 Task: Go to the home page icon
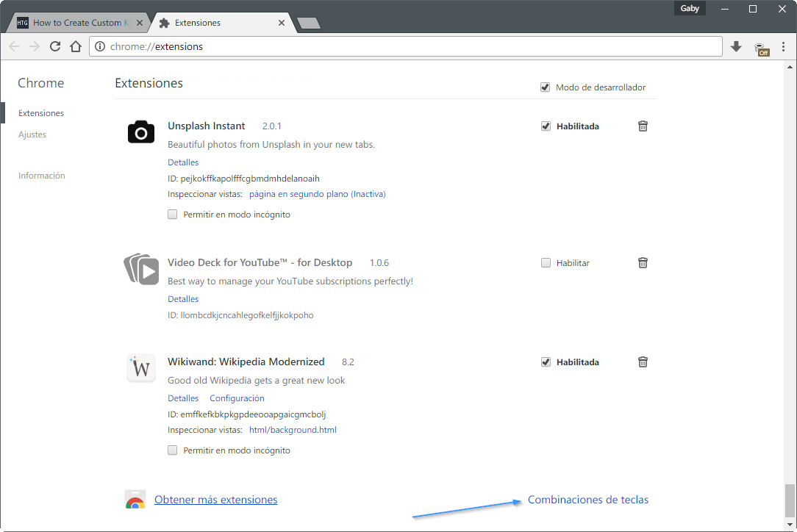coord(76,46)
